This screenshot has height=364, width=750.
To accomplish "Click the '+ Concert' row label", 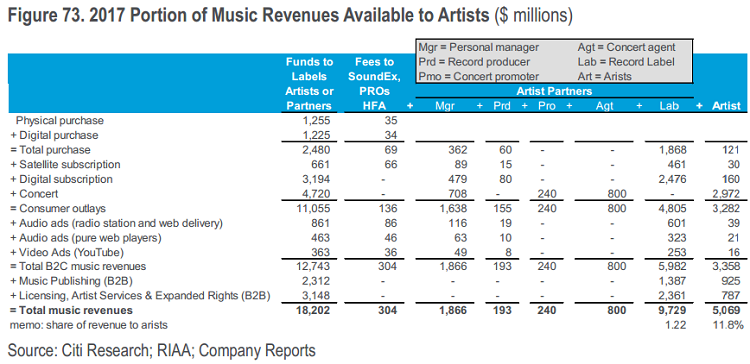I will tap(34, 194).
